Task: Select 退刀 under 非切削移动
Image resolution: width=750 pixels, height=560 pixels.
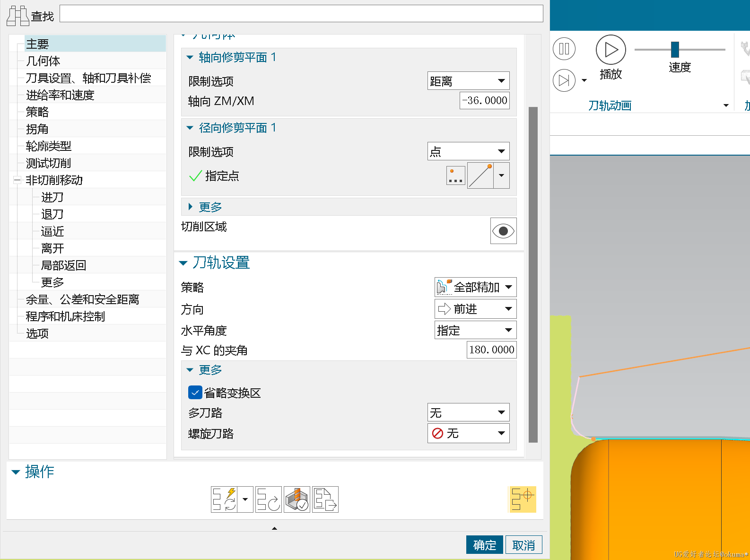Action: coord(52,214)
